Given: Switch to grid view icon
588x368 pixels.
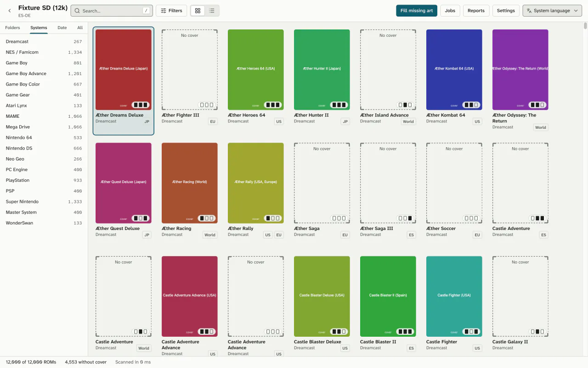Looking at the screenshot, I should click(x=198, y=11).
